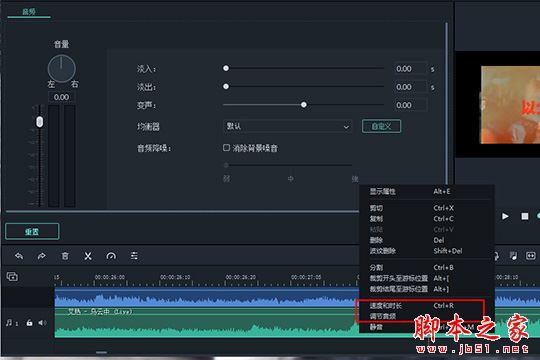The height and width of the screenshot is (360, 540).
Task: Play the preview video
Action: click(505, 216)
